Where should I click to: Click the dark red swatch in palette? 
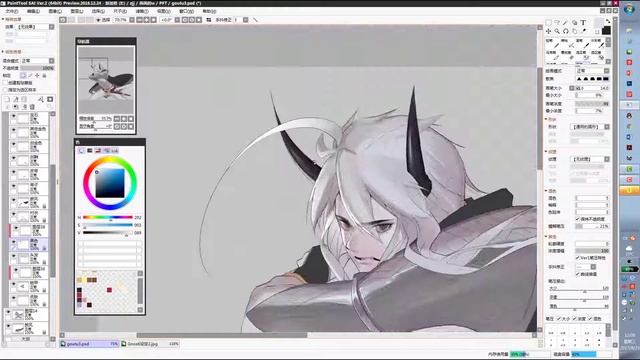tap(109, 290)
